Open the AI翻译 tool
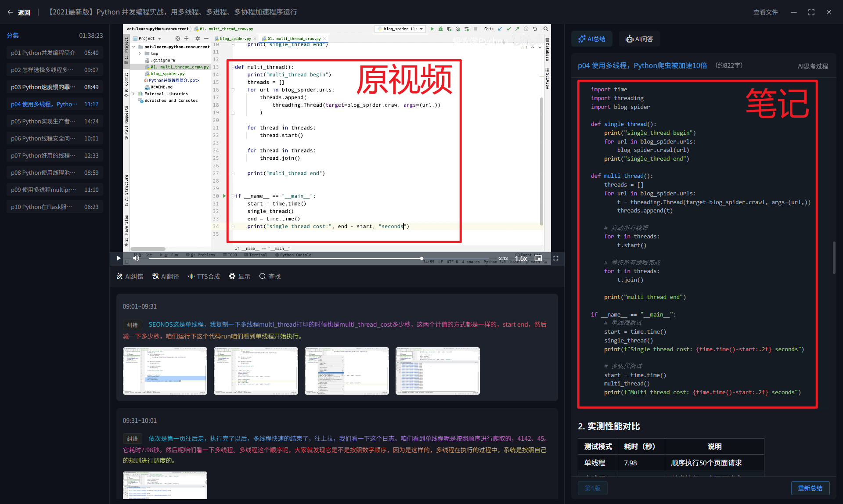The width and height of the screenshot is (843, 504). click(x=166, y=276)
